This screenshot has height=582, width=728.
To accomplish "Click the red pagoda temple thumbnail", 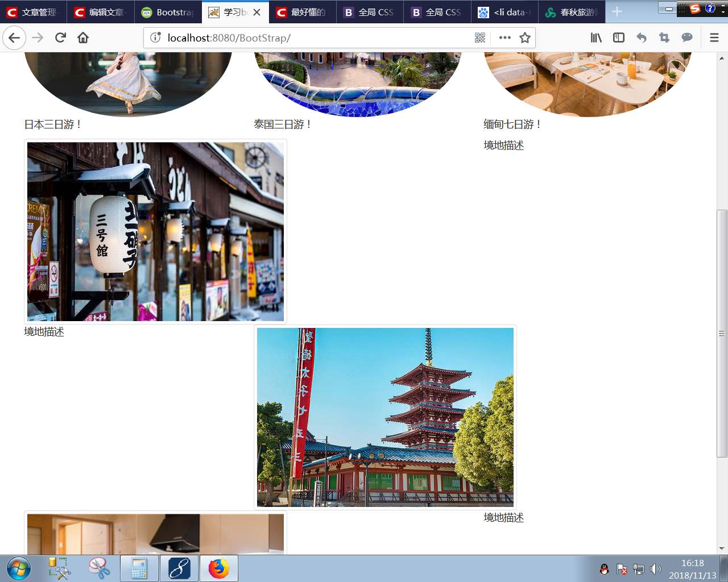I will pyautogui.click(x=385, y=417).
